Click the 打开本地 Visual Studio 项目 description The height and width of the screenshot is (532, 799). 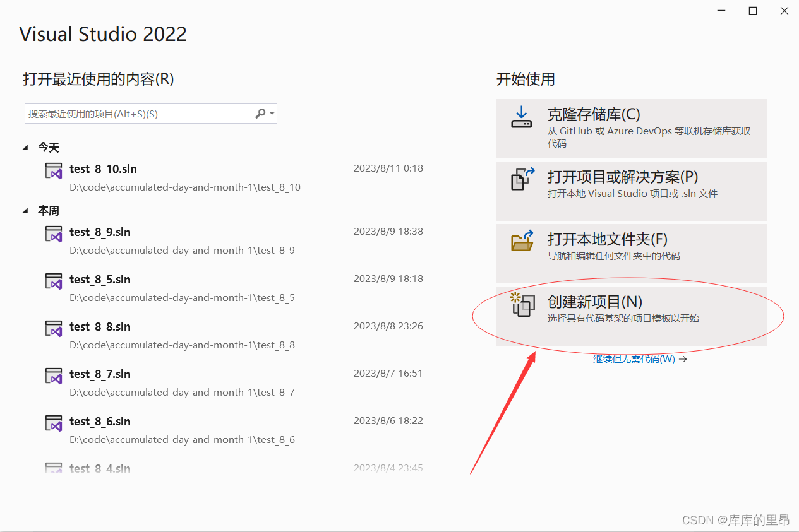(x=632, y=194)
